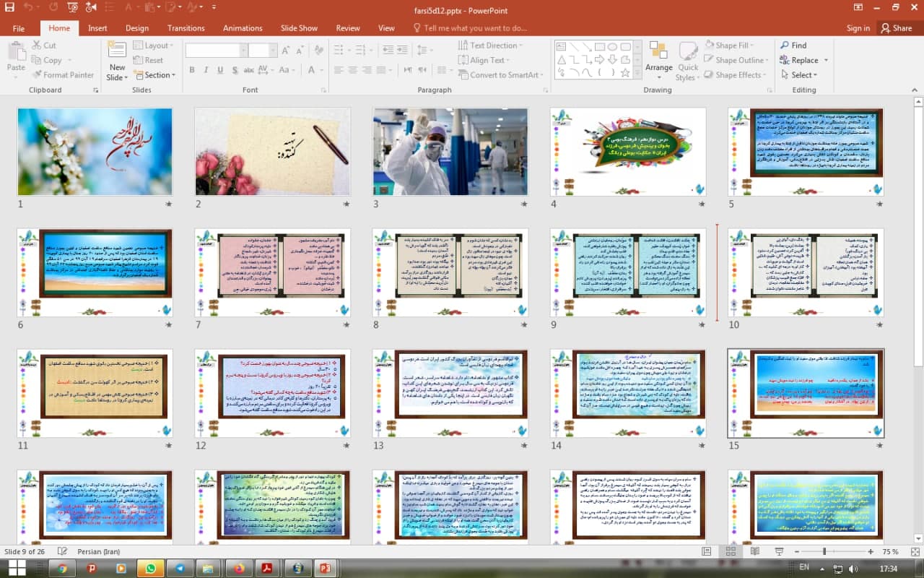
Task: Switch to the Animations tab
Action: coord(243,28)
